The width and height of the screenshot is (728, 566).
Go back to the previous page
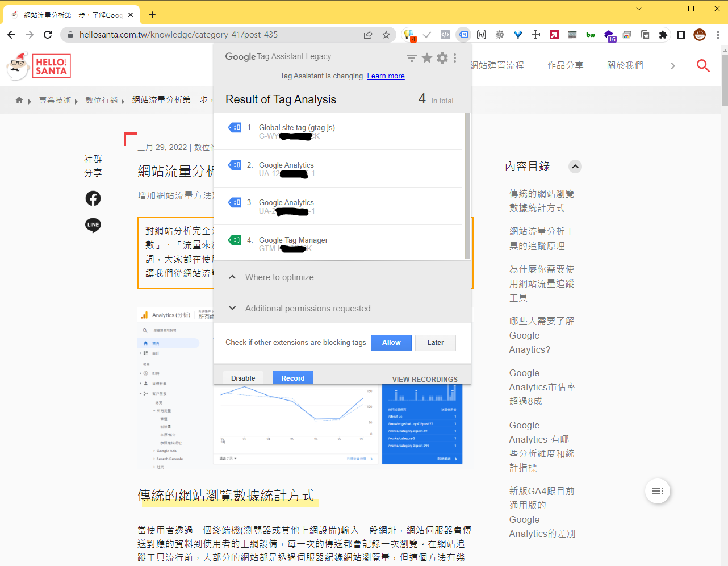point(11,35)
